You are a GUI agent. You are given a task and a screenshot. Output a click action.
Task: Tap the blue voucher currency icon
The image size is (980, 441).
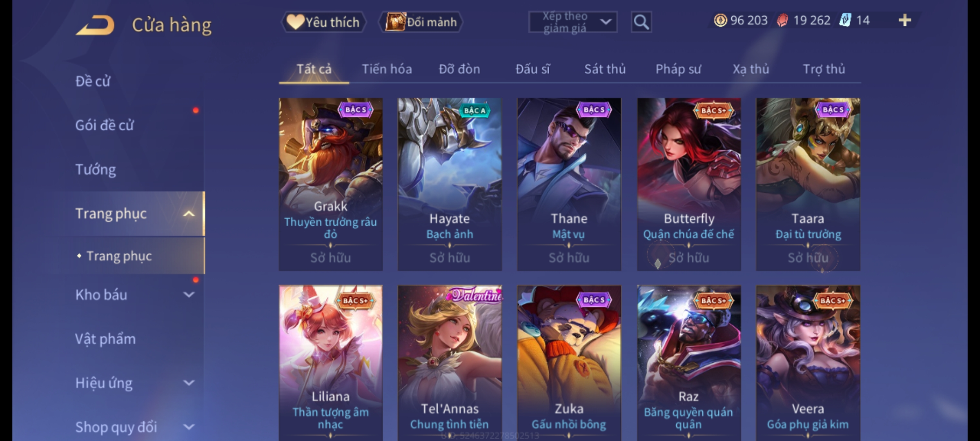(x=845, y=20)
